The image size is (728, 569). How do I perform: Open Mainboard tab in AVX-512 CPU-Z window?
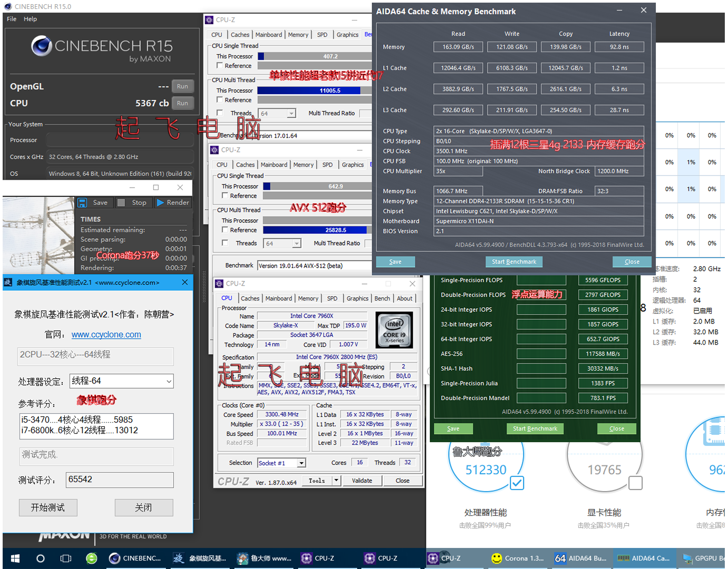click(274, 165)
